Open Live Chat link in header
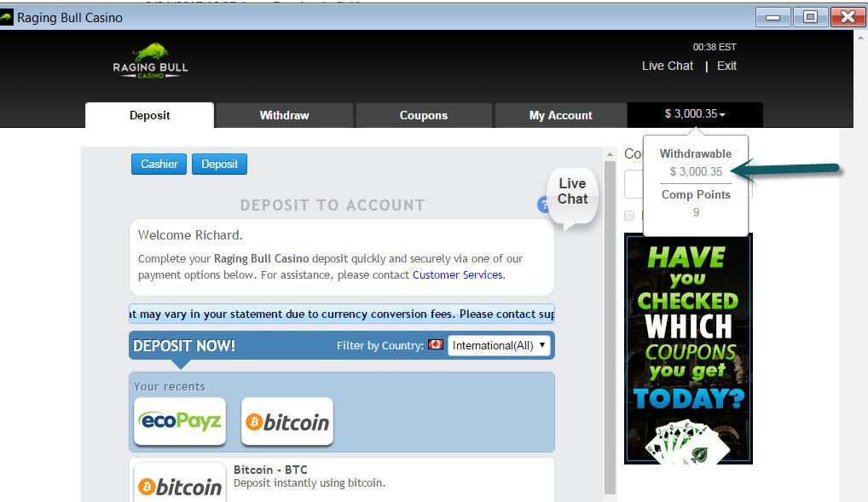 point(667,66)
